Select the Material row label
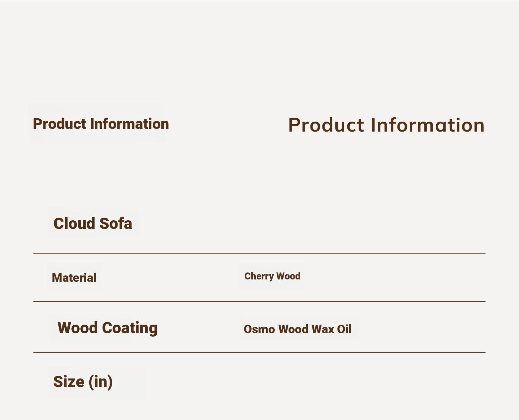The width and height of the screenshot is (519, 420). (74, 278)
